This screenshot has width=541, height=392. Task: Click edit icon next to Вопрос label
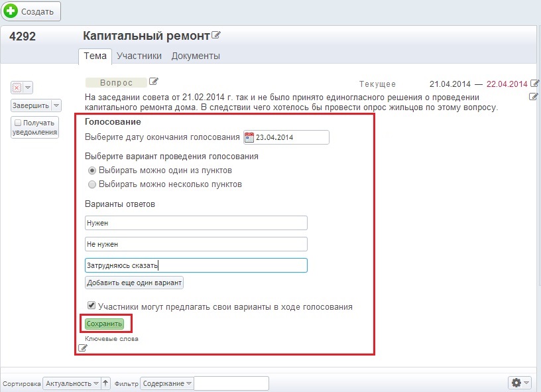(154, 82)
